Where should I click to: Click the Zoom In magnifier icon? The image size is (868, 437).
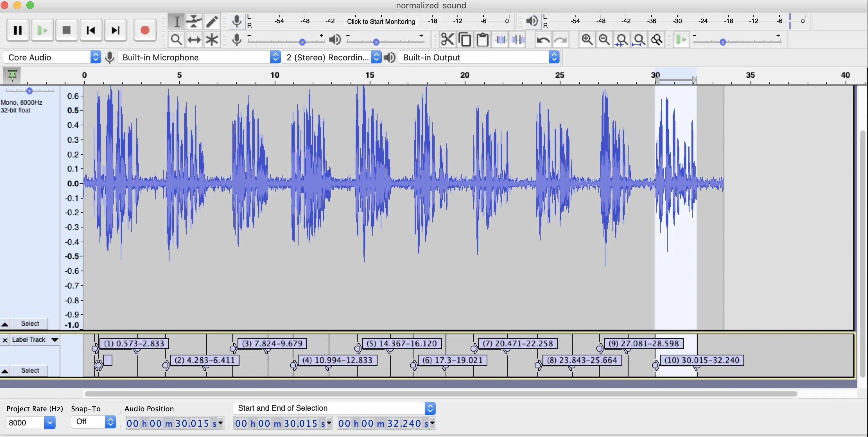click(587, 40)
